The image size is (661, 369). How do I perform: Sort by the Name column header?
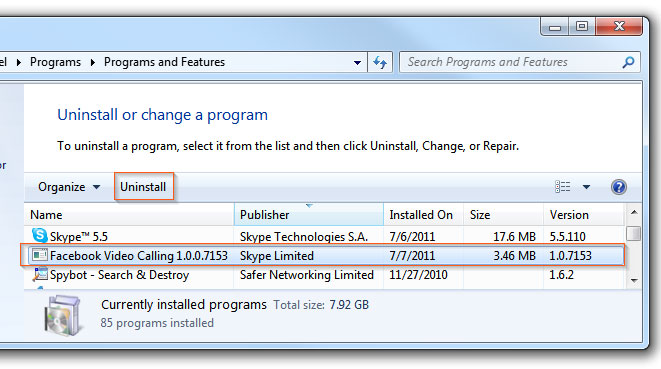129,215
